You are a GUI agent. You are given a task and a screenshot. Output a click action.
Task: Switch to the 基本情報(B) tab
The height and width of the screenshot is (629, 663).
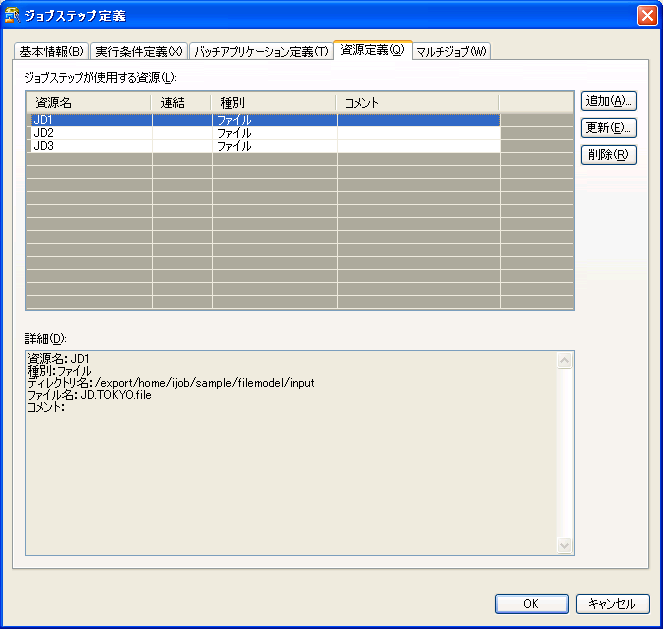[x=52, y=52]
